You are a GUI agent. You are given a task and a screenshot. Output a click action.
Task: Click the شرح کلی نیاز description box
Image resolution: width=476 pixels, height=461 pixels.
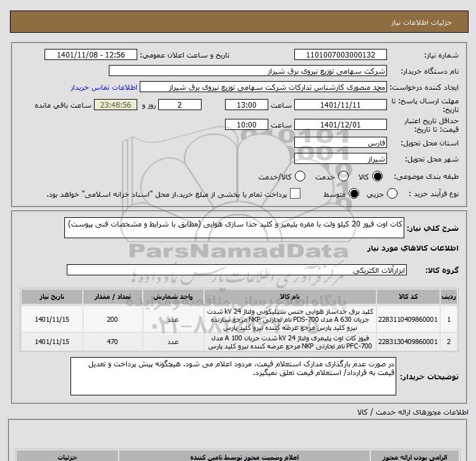pos(234,228)
